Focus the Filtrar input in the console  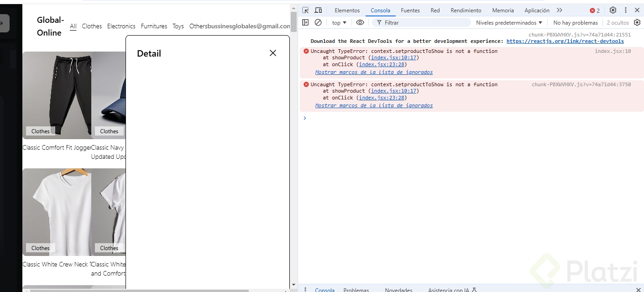(x=421, y=22)
